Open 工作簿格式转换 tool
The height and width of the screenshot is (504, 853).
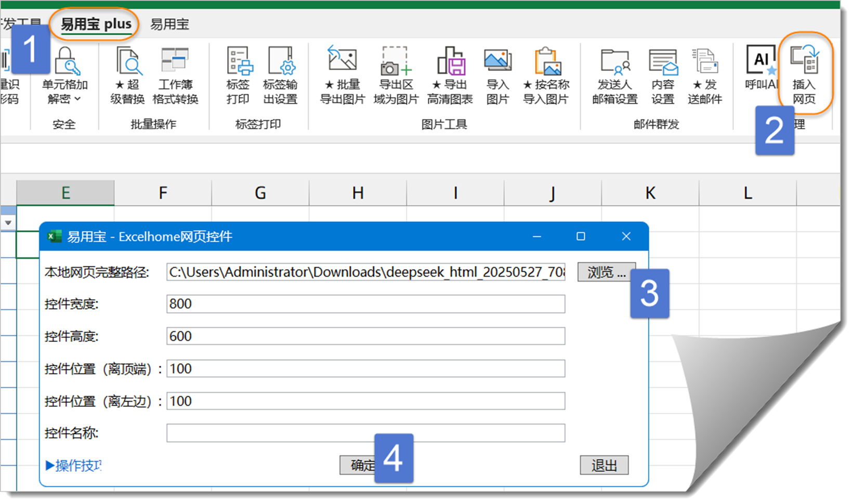click(x=175, y=76)
